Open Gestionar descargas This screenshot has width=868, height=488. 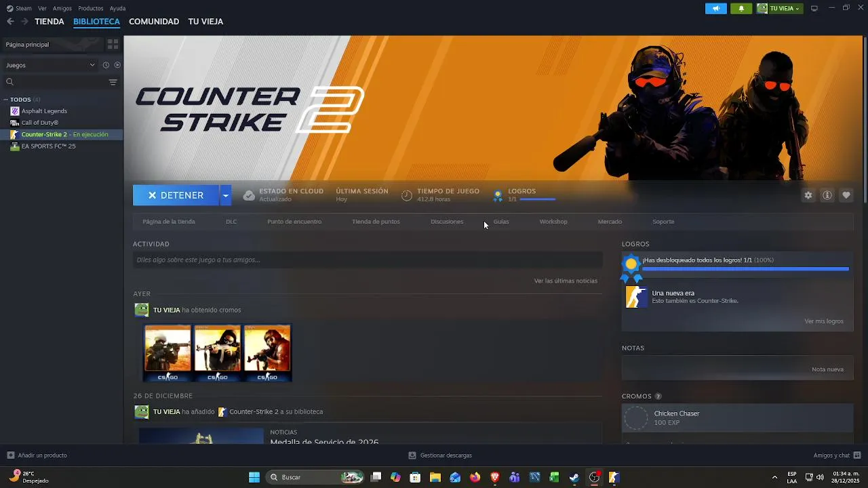[440, 455]
